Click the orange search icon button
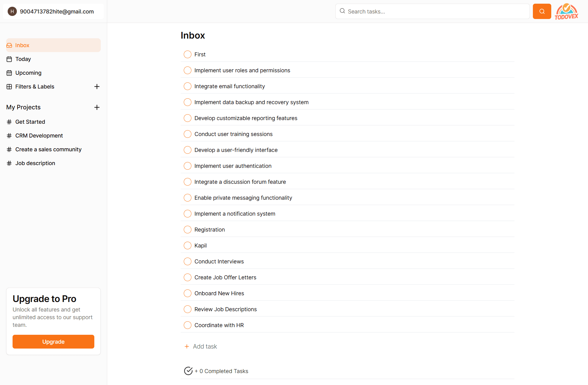The width and height of the screenshot is (588, 385). [x=542, y=11]
